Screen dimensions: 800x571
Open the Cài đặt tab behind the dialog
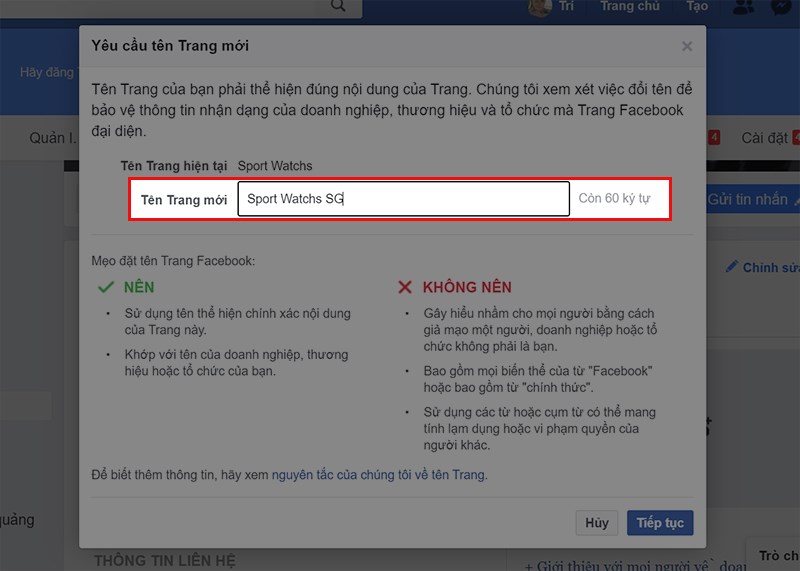pos(764,138)
